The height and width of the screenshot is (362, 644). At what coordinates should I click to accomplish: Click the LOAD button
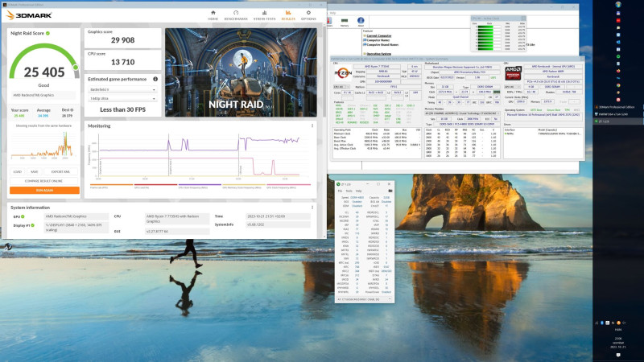[17, 171]
